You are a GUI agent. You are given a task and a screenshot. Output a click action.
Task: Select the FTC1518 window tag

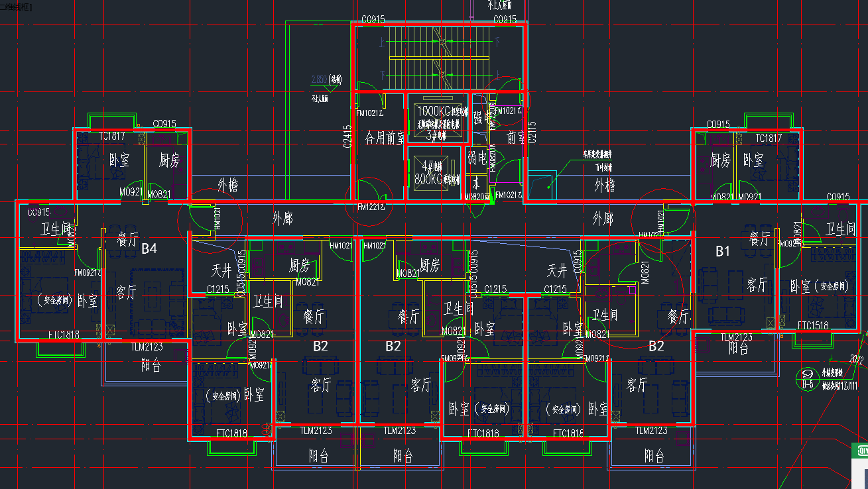[x=813, y=325]
